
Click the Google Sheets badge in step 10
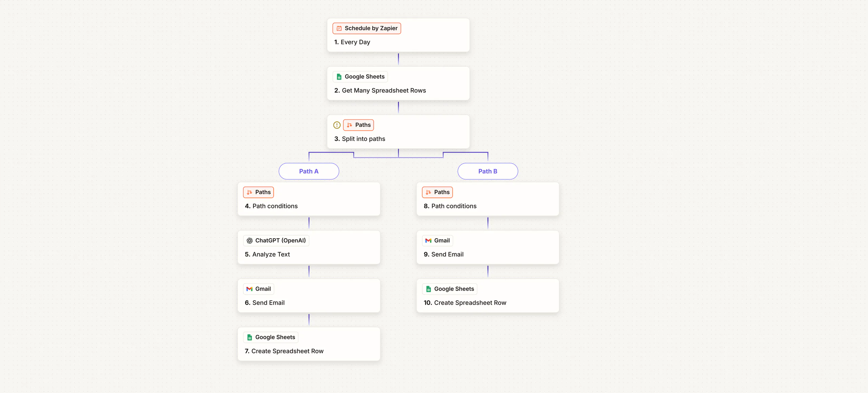point(450,289)
